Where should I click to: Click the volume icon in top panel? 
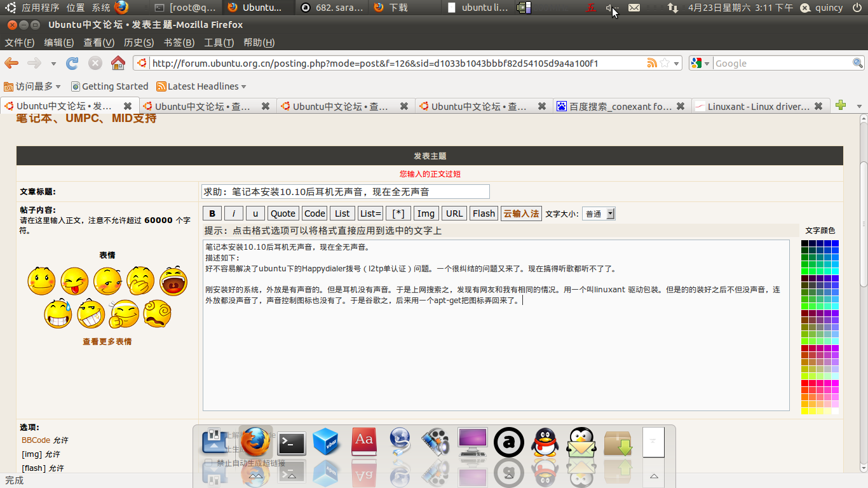click(611, 8)
